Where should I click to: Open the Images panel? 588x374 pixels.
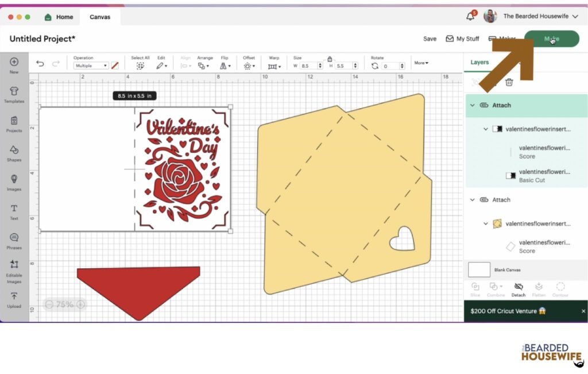[x=14, y=182]
